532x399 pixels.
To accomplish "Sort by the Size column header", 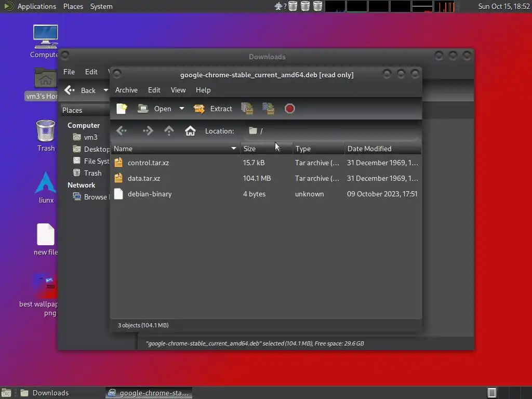I will (267, 149).
